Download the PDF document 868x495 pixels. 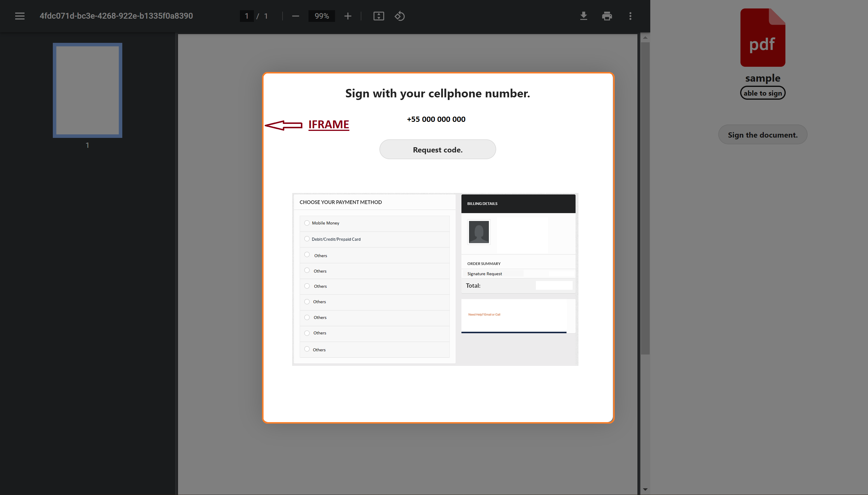coord(583,16)
